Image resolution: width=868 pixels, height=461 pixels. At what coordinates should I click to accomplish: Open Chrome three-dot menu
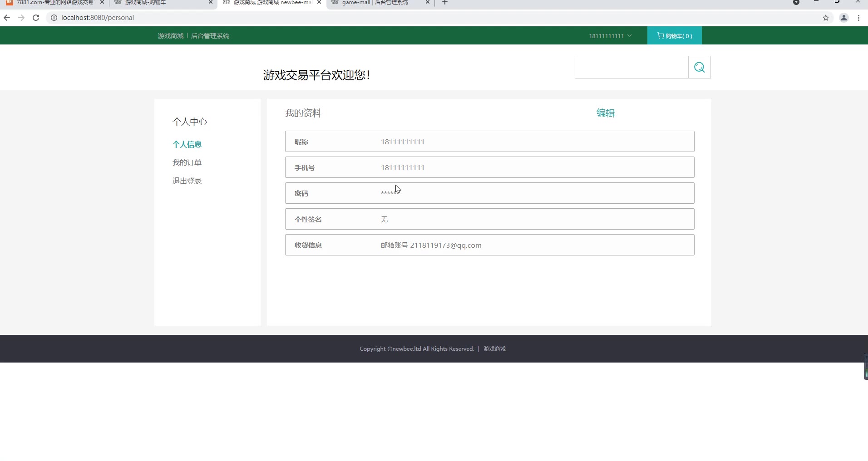click(858, 18)
